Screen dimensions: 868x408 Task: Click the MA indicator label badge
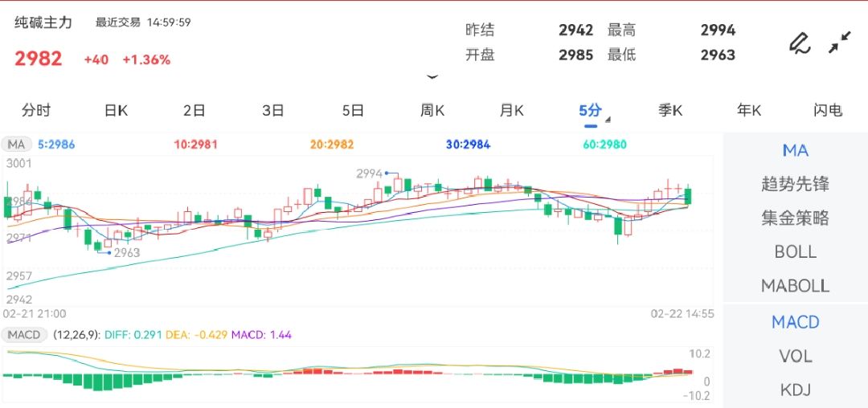click(x=16, y=145)
